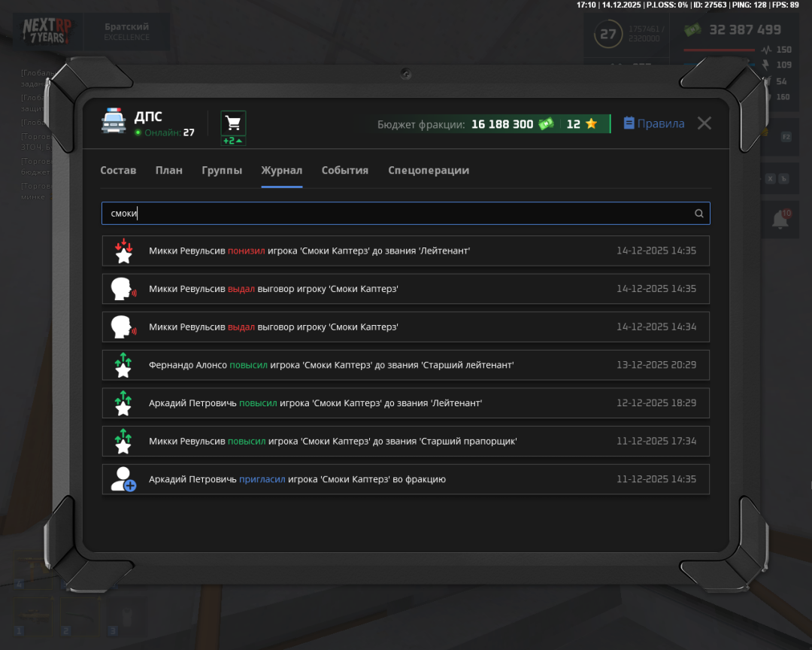
Task: Click the invite person-plus icon
Action: pos(123,479)
